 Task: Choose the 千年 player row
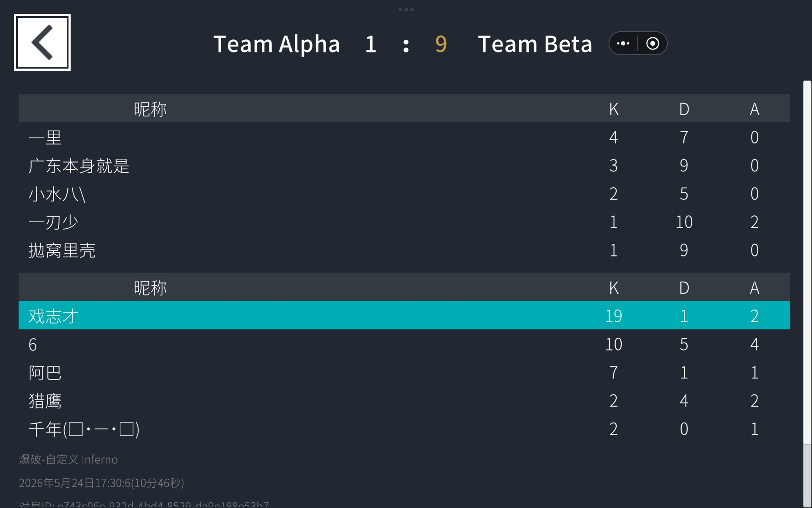tap(404, 429)
